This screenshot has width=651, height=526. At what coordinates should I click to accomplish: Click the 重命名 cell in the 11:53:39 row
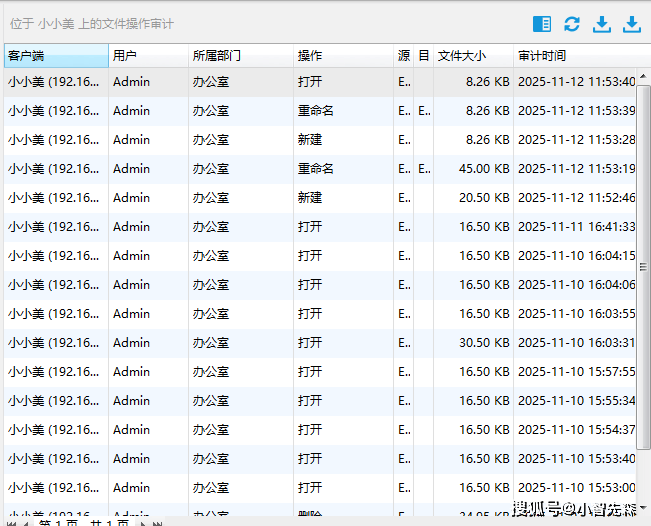[315, 111]
